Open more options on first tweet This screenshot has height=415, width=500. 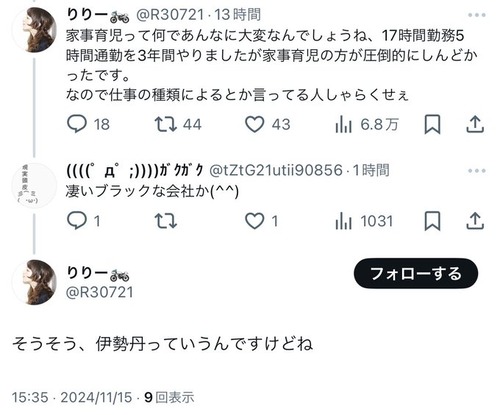tap(477, 15)
